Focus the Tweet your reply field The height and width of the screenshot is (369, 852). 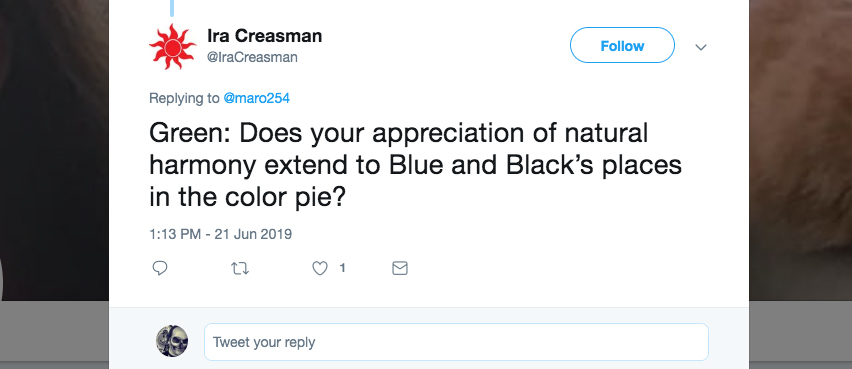(x=456, y=342)
